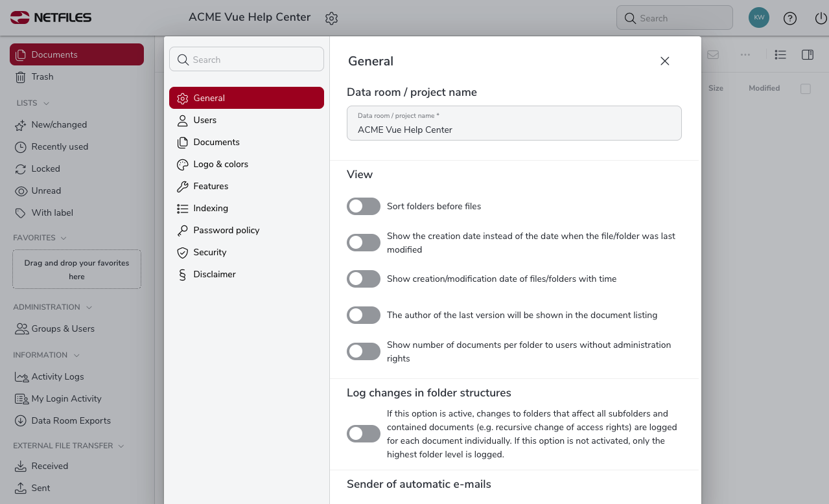Screen dimensions: 829x504
Task: Open Logo & colors settings
Action: pyautogui.click(x=220, y=165)
